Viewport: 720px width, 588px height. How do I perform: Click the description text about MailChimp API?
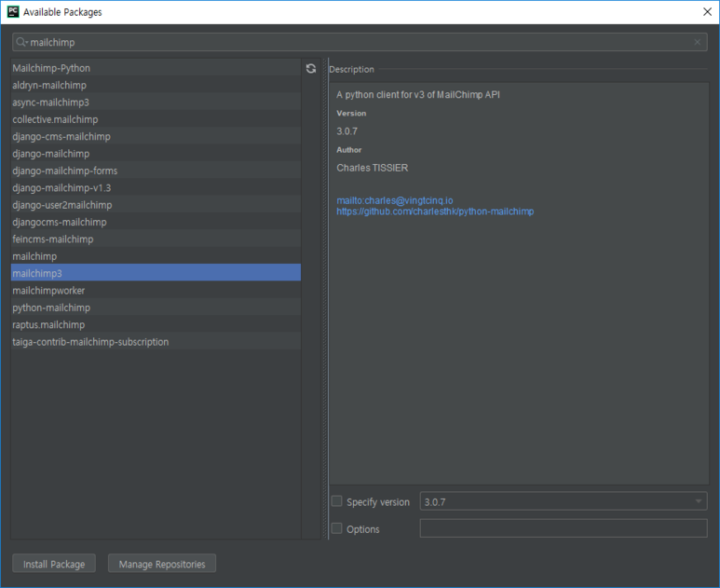(x=418, y=95)
